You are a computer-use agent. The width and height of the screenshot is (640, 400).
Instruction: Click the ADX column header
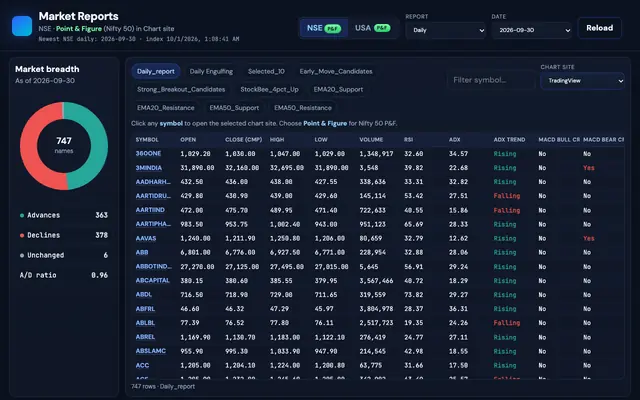pyautogui.click(x=454, y=140)
